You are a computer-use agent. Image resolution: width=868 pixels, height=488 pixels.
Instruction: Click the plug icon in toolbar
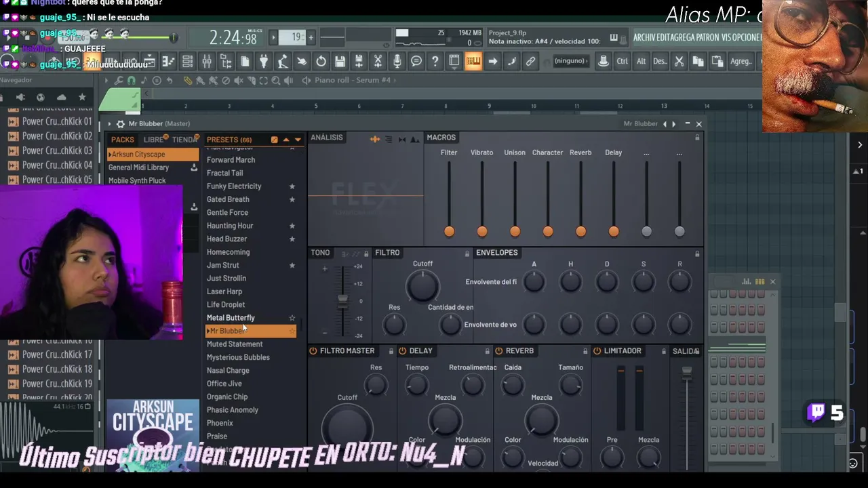[264, 61]
